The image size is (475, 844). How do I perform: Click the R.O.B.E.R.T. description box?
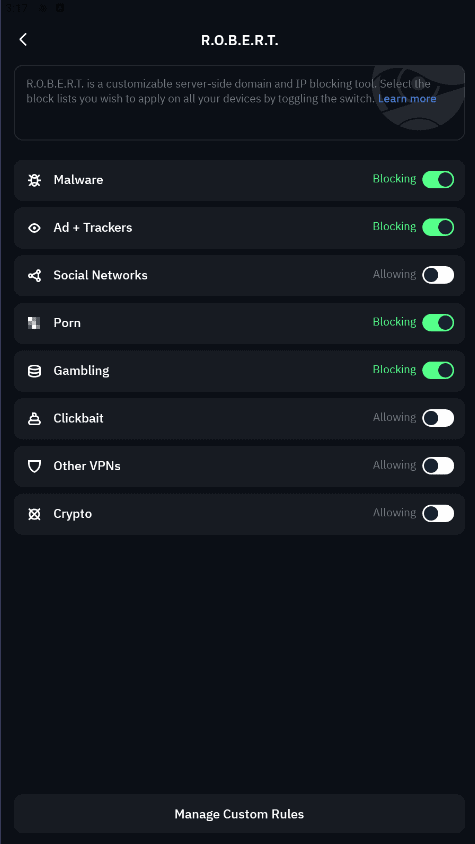click(x=239, y=103)
